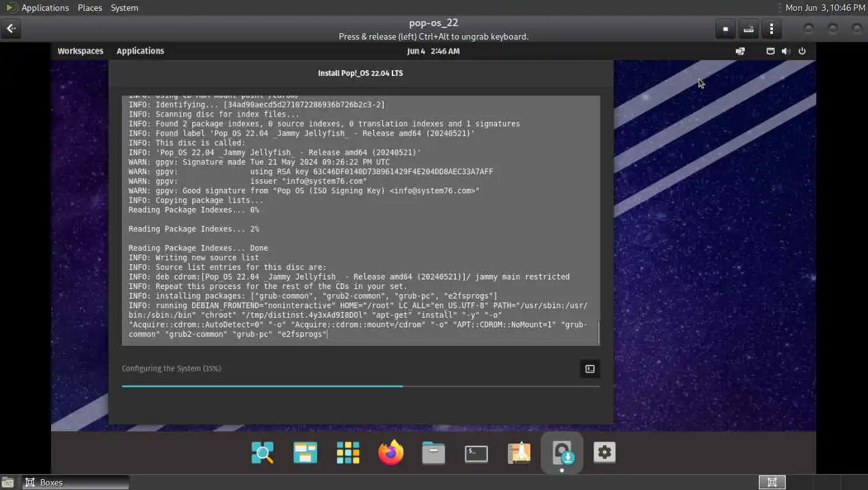Click the 'INFO: Writing new source list' line
Screen dimensions: 868x490
(x=193, y=258)
